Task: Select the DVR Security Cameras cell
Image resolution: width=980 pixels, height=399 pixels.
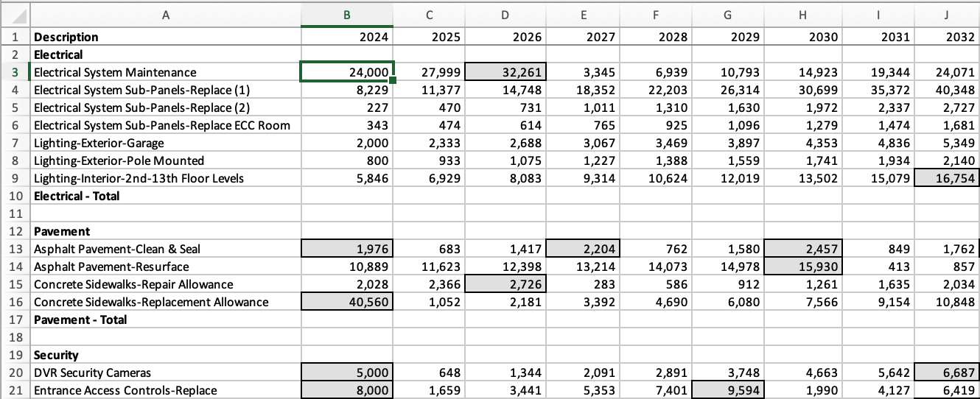Action: [x=165, y=372]
